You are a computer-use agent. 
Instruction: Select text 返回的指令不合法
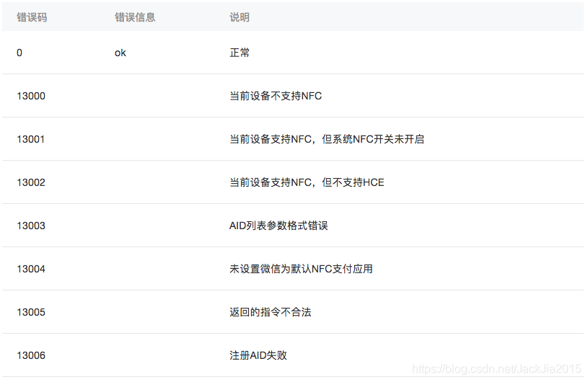(271, 312)
